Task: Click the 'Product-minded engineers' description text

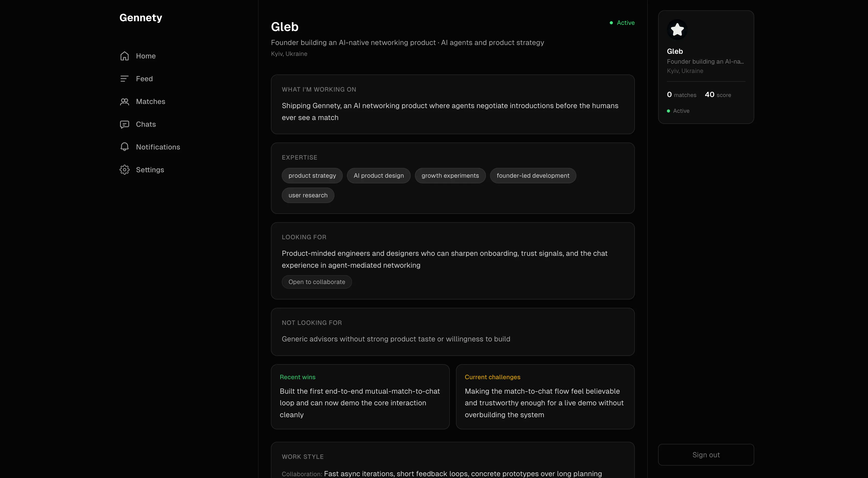Action: [444, 259]
